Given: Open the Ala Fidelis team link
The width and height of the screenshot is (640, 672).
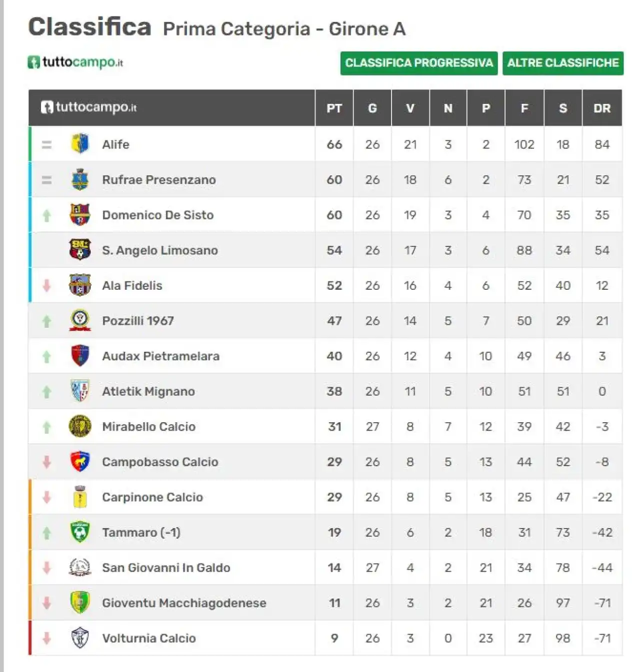Looking at the screenshot, I should coord(132,286).
